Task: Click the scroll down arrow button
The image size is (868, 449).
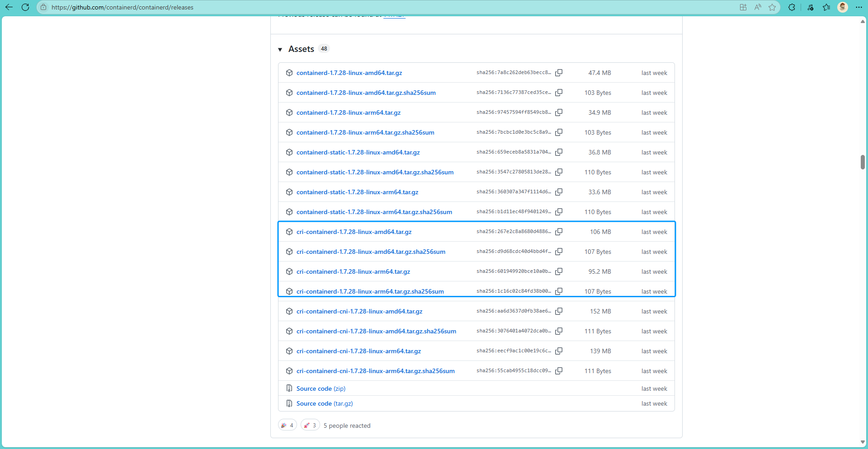Action: [x=863, y=442]
